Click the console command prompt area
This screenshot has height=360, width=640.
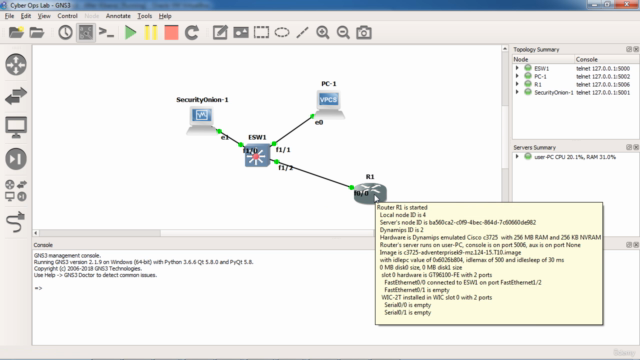(x=38, y=288)
